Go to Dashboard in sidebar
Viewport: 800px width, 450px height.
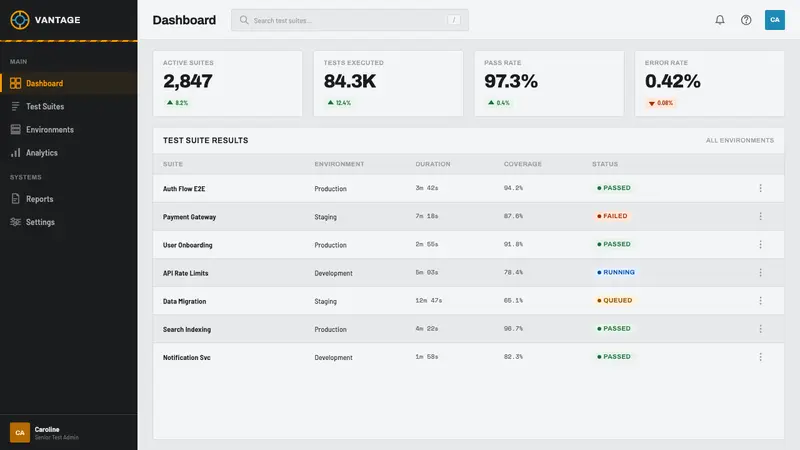click(x=69, y=83)
